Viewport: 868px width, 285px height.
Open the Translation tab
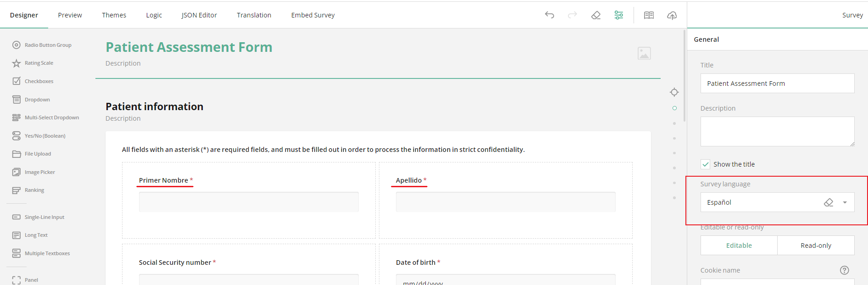[x=254, y=15]
